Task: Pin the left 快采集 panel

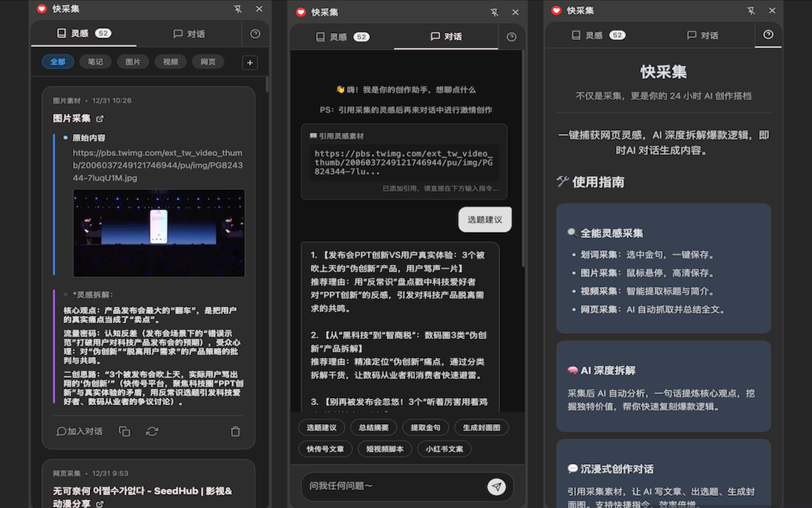Action: [x=238, y=9]
